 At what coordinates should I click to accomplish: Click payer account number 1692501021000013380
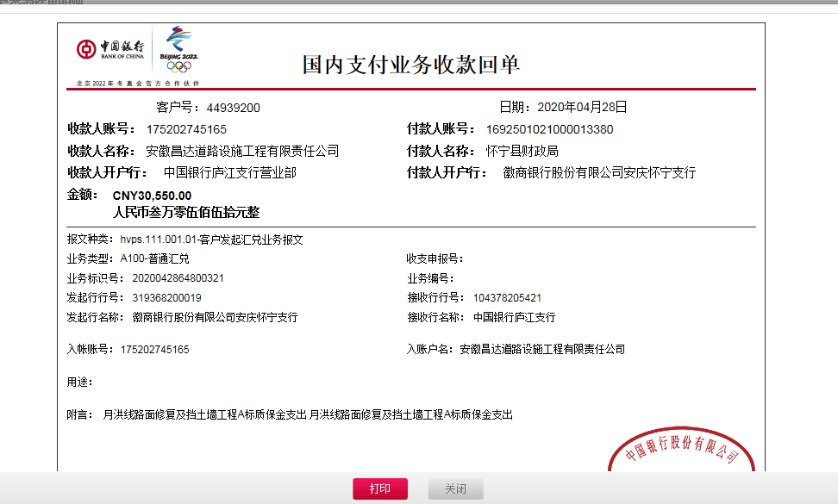550,129
